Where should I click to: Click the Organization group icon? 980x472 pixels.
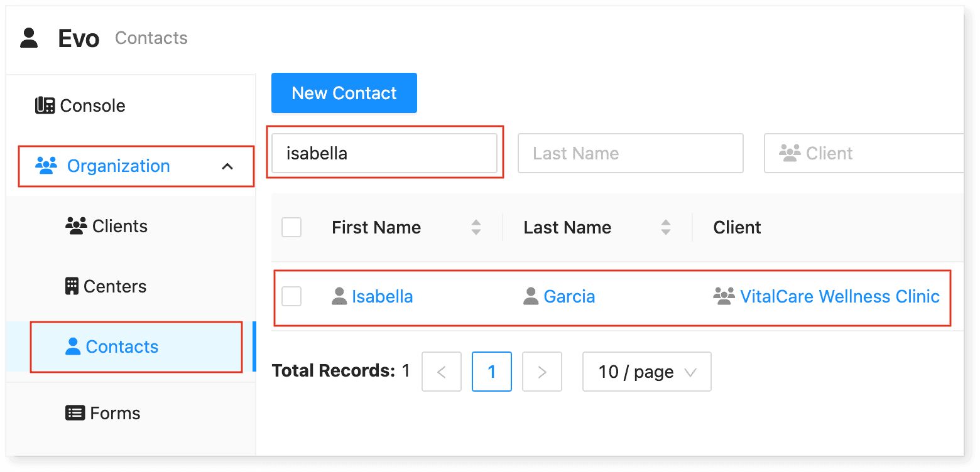pos(46,166)
